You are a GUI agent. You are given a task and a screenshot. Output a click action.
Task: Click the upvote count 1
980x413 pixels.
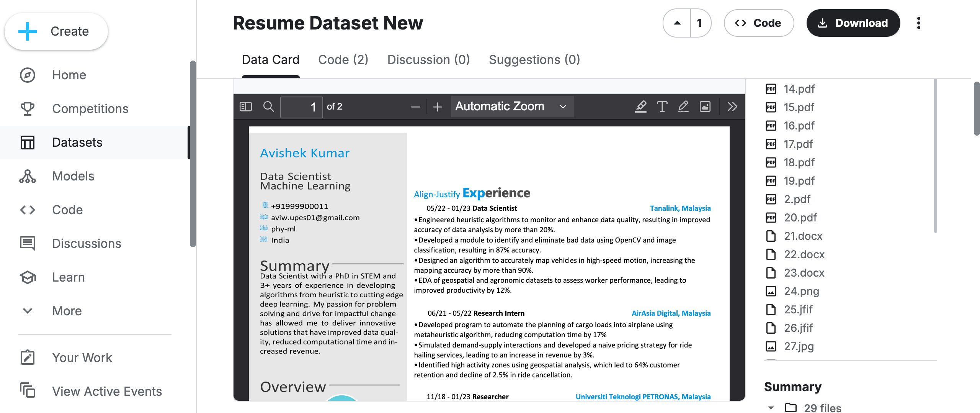(700, 23)
